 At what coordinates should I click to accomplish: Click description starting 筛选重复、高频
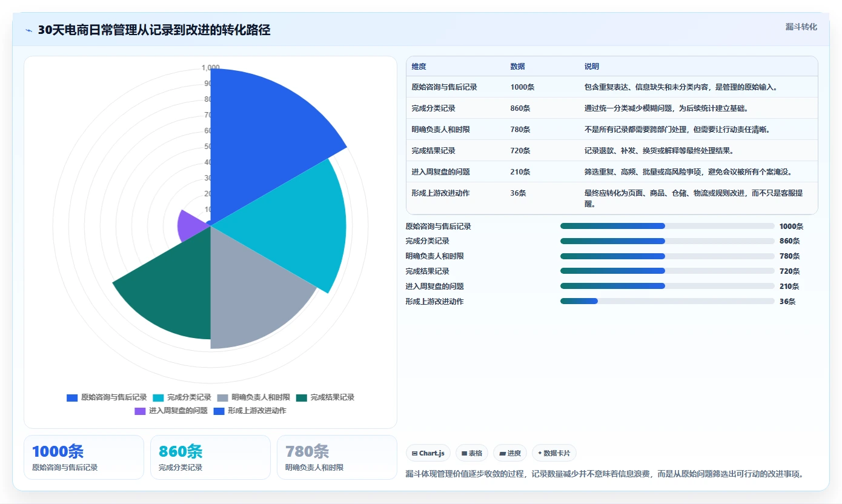pyautogui.click(x=688, y=172)
